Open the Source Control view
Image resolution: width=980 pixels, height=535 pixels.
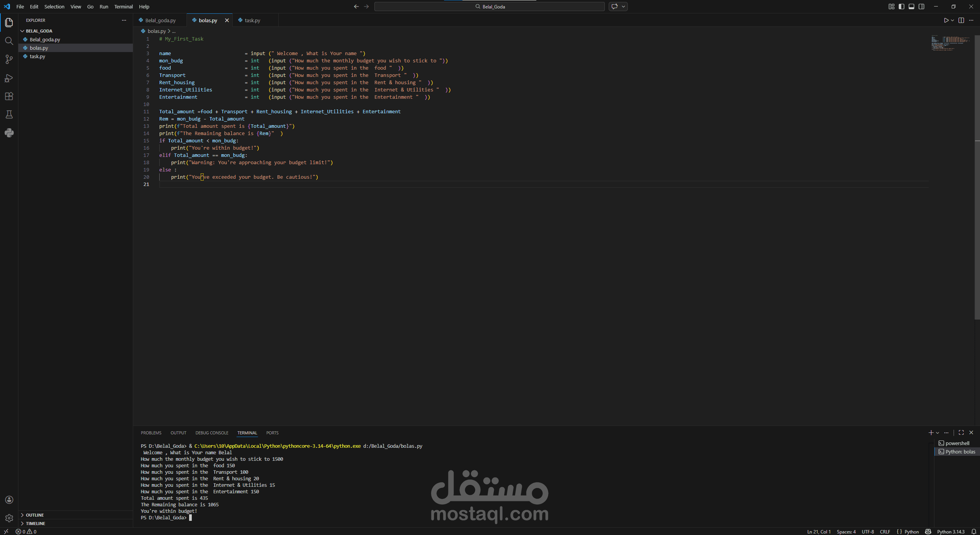[x=9, y=59]
